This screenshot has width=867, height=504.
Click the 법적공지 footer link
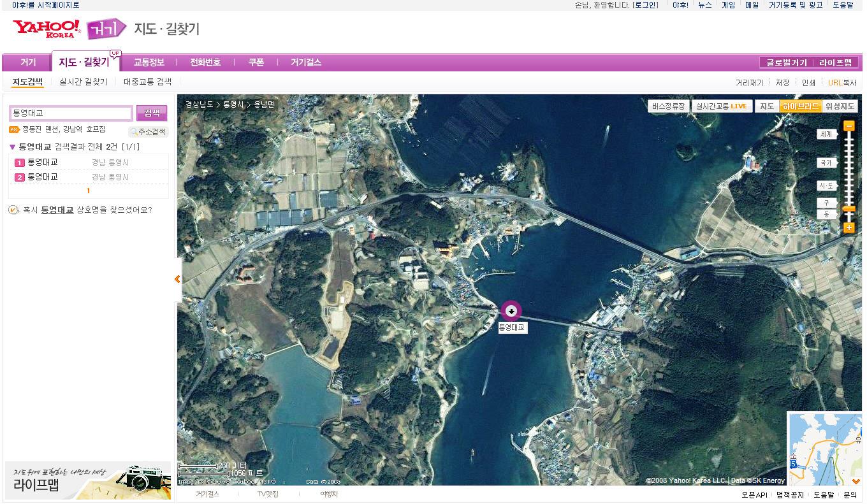[790, 495]
